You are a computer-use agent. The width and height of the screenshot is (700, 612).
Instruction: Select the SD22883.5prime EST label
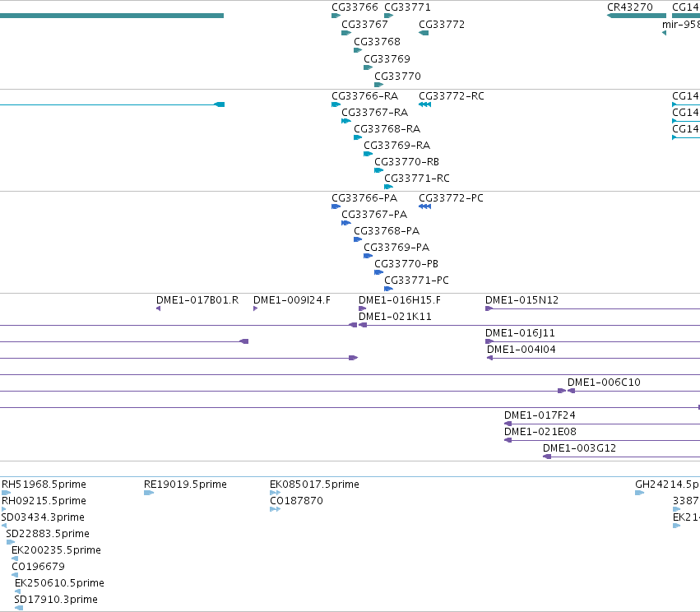(48, 534)
